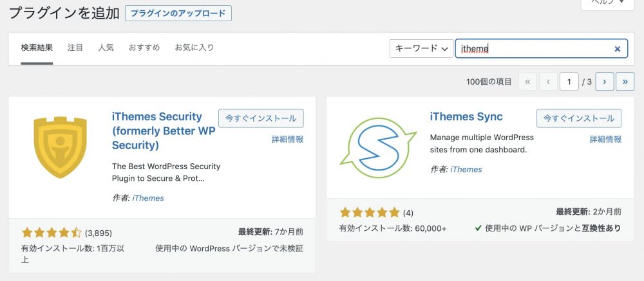Screen dimensions: 644x281
Task: Switch to the 検索結果 tab
Action: [x=37, y=48]
